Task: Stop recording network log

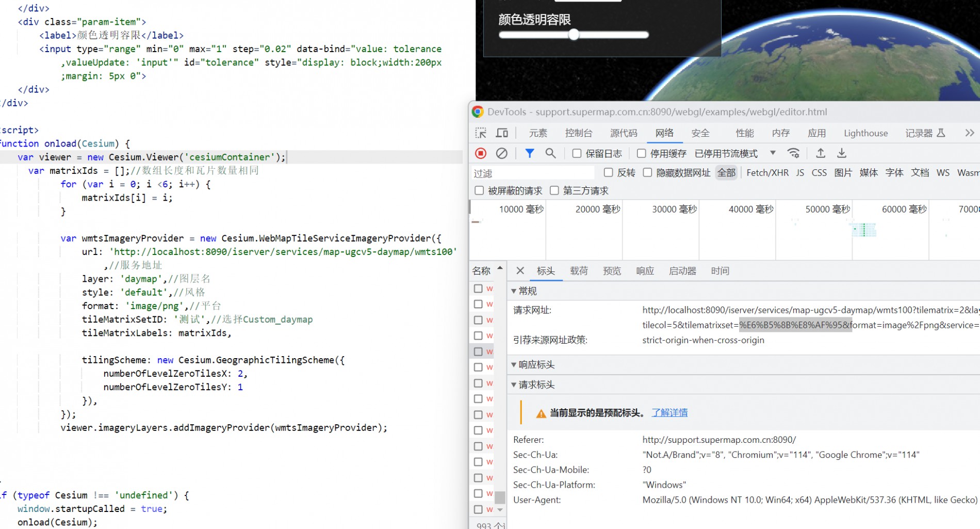Action: coord(481,153)
